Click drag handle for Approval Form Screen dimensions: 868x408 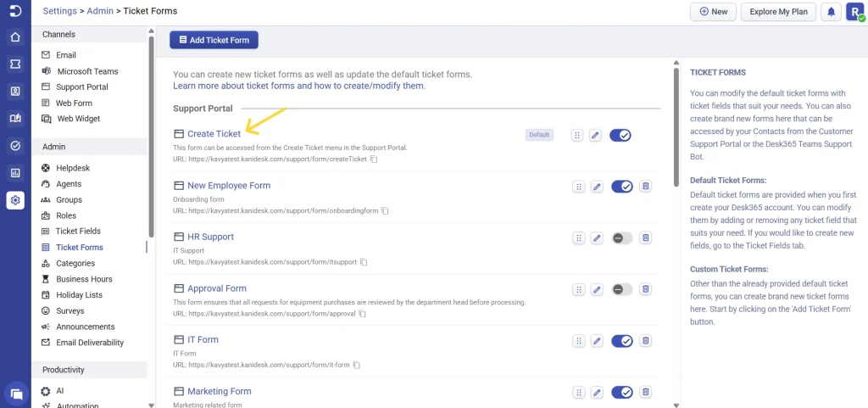578,289
